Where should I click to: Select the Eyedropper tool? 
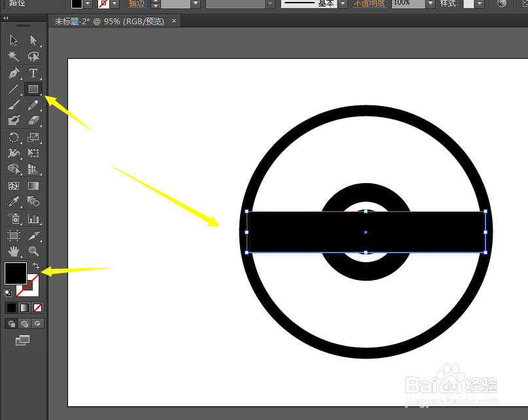(14, 201)
